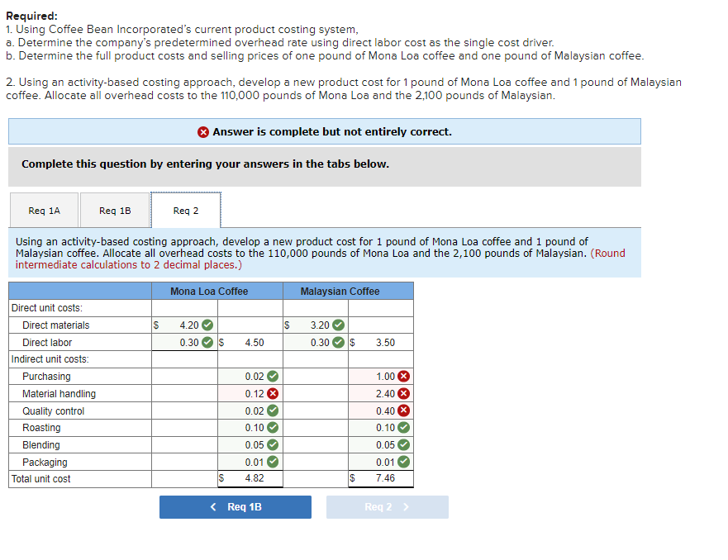728x560 pixels.
Task: Click red X beside Malaysian material handling 2.40
Action: (404, 393)
